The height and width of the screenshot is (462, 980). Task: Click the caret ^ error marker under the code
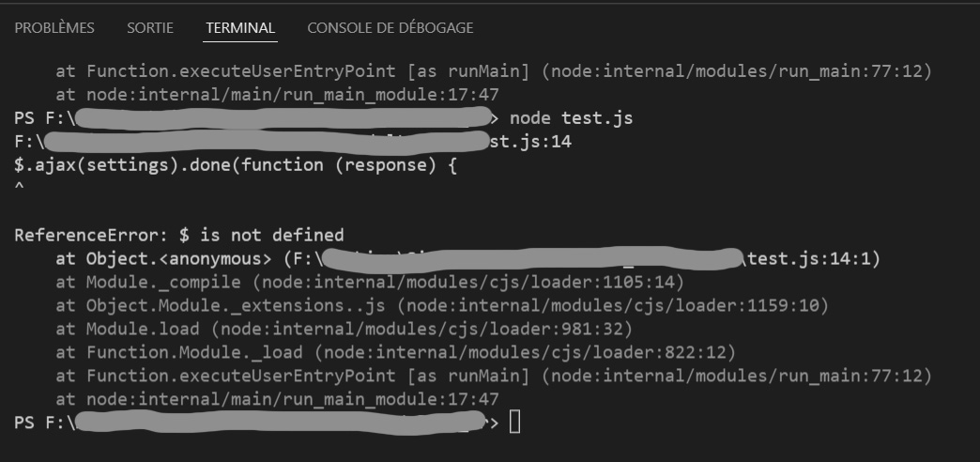click(x=19, y=186)
